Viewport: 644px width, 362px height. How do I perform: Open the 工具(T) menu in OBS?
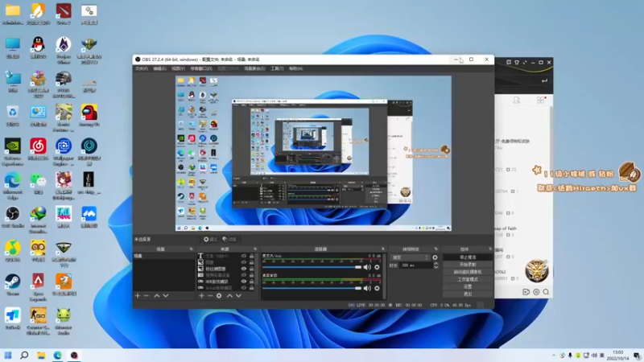[x=277, y=68]
